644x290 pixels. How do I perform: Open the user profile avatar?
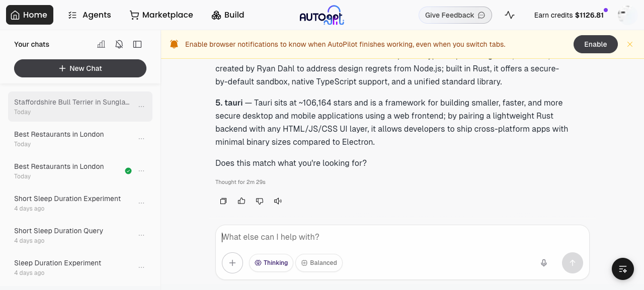coord(627,15)
